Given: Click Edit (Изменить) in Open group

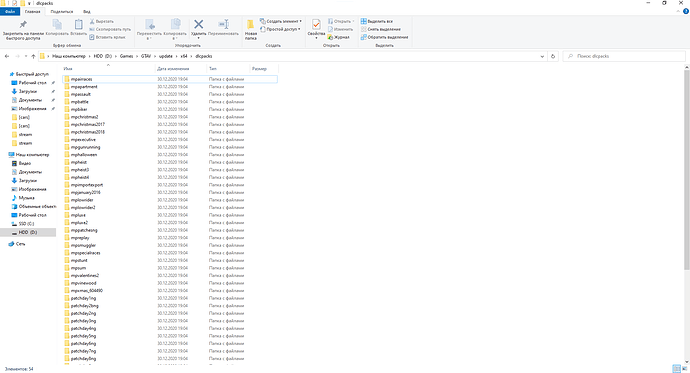Looking at the screenshot, I should click(340, 29).
